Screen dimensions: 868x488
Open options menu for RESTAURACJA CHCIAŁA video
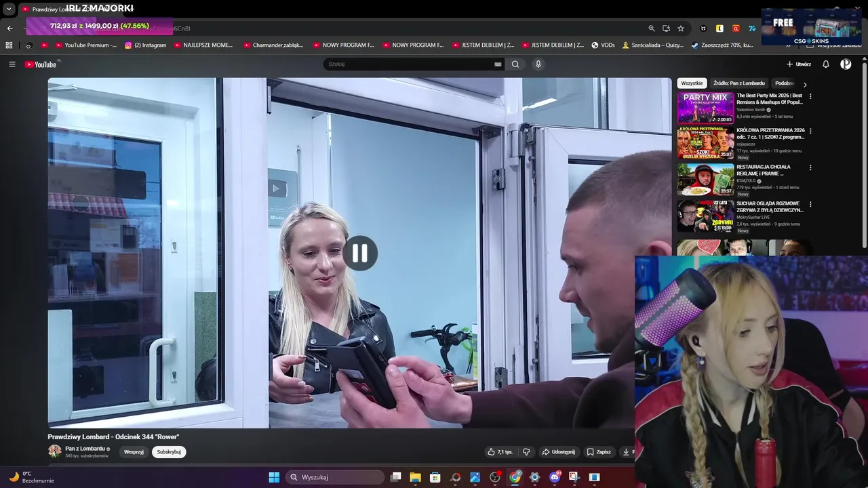tap(810, 167)
